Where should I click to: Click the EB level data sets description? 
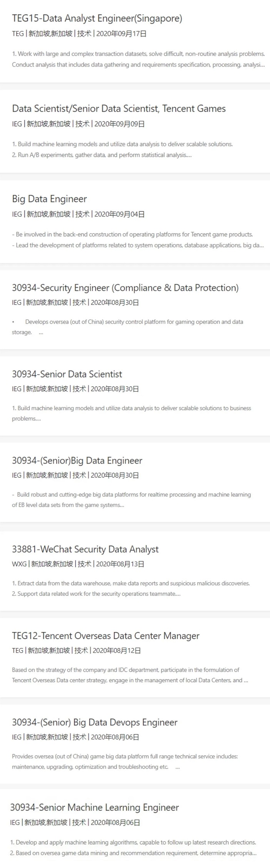(x=131, y=500)
